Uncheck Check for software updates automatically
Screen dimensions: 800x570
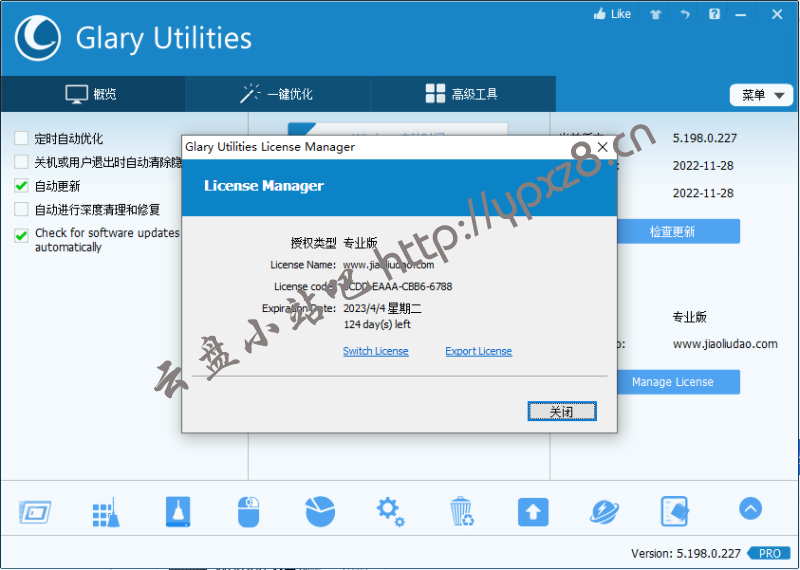coord(21,235)
